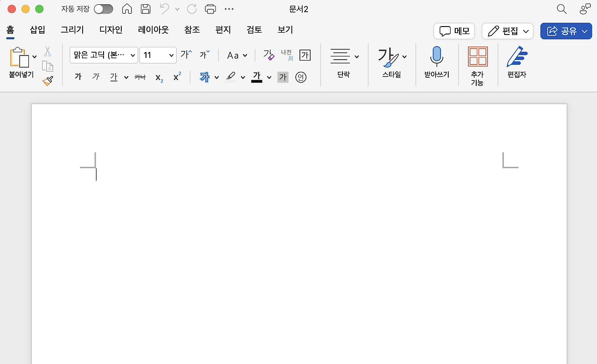
Task: Apply the text highlighter pen
Action: click(x=231, y=77)
